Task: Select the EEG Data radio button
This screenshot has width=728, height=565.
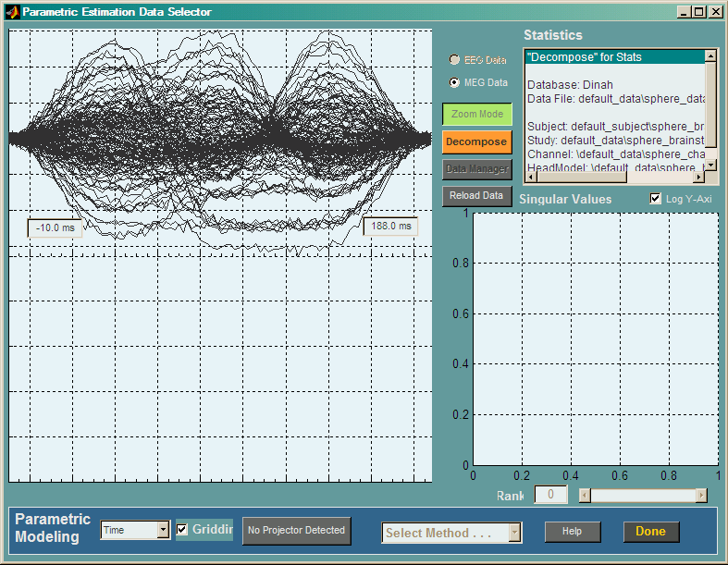Action: pyautogui.click(x=454, y=60)
